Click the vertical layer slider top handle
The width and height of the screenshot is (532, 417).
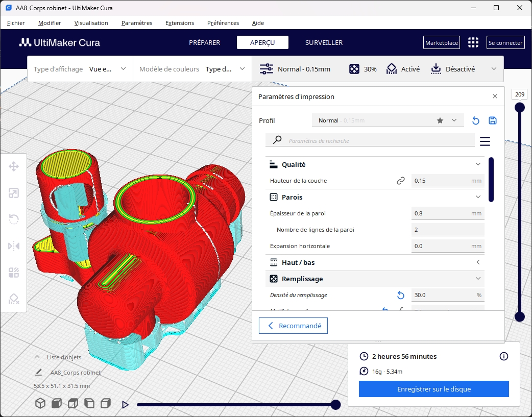[x=519, y=107]
